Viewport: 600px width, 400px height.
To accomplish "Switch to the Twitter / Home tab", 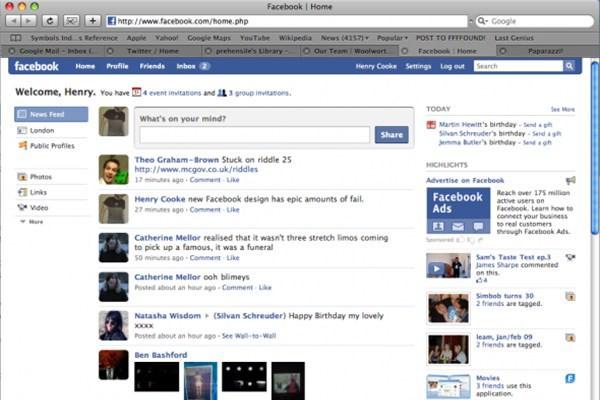I will (153, 51).
